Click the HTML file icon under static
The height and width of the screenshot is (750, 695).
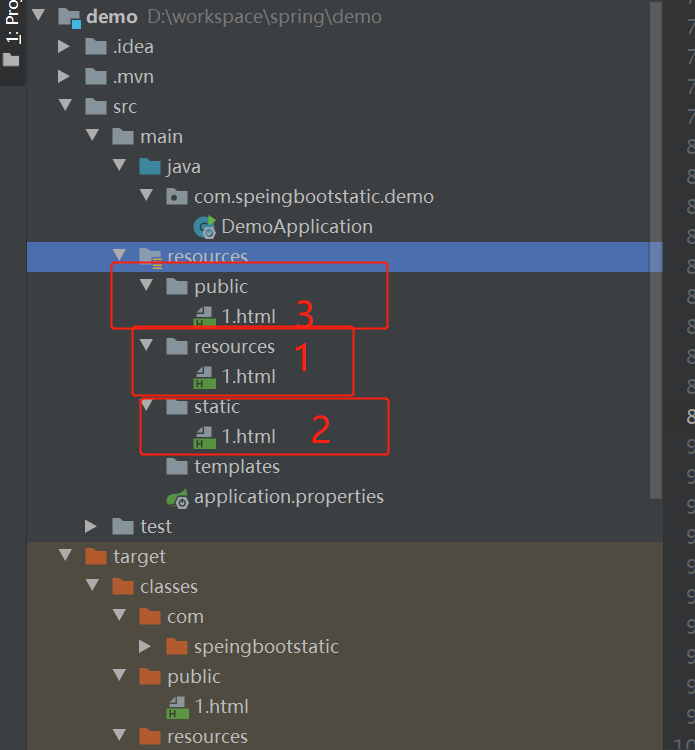point(204,438)
